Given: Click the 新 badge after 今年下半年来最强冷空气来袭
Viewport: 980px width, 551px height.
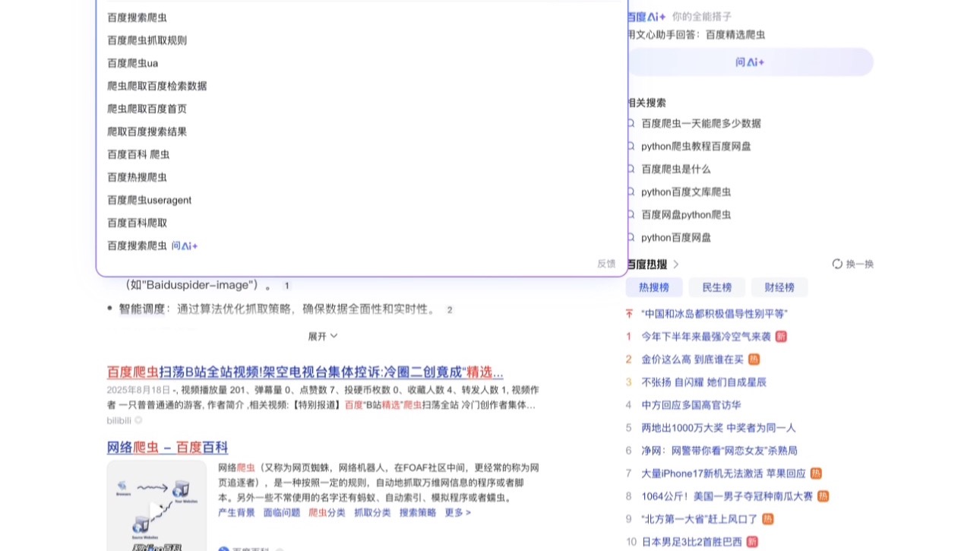Looking at the screenshot, I should pyautogui.click(x=781, y=336).
